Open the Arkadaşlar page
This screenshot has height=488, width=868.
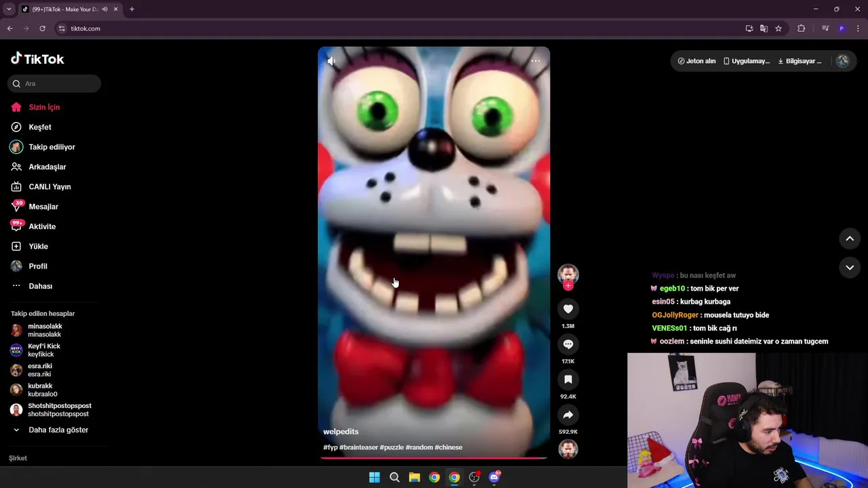(x=47, y=167)
